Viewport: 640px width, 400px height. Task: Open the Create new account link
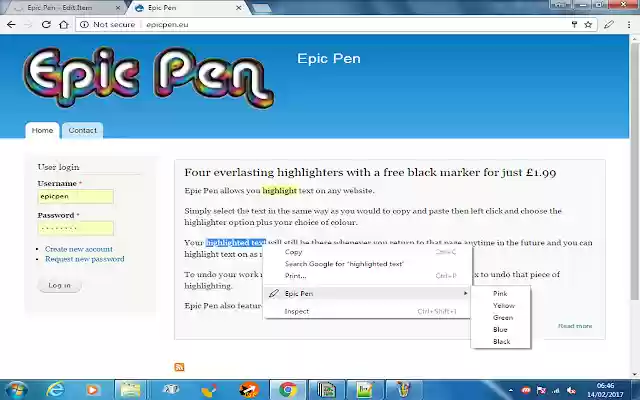pos(79,249)
